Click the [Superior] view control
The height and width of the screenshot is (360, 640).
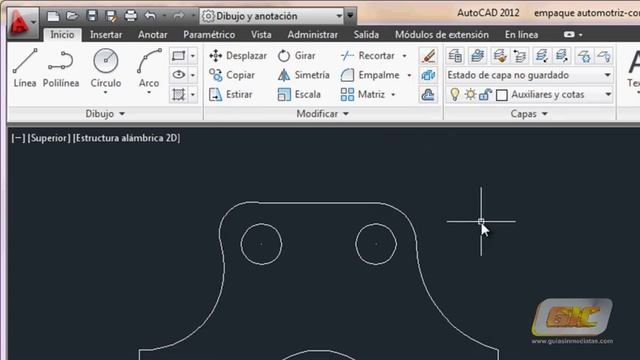[49, 138]
